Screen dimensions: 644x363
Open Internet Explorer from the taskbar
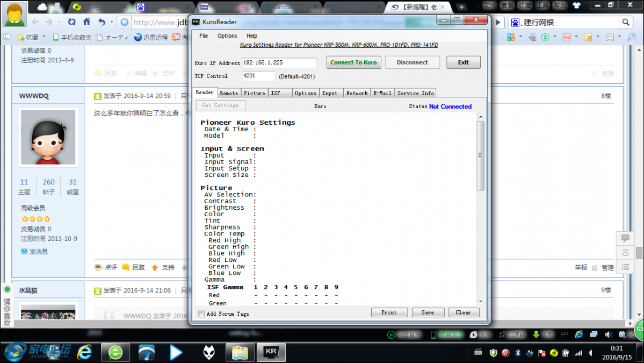[84, 353]
